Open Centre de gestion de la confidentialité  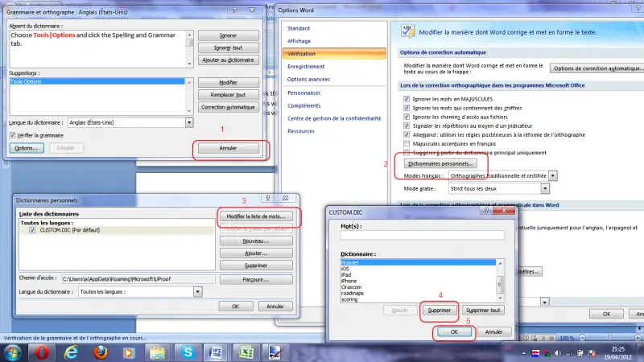[x=334, y=118]
